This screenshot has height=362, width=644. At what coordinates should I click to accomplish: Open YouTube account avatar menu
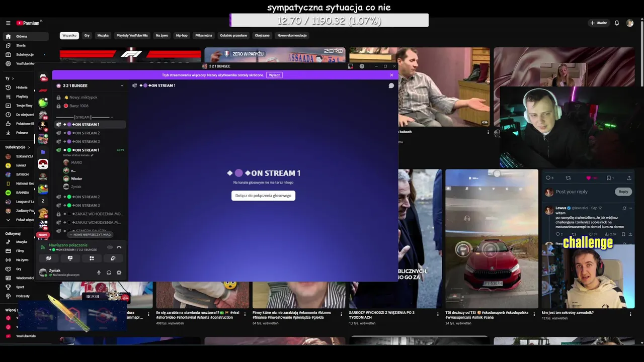[629, 23]
